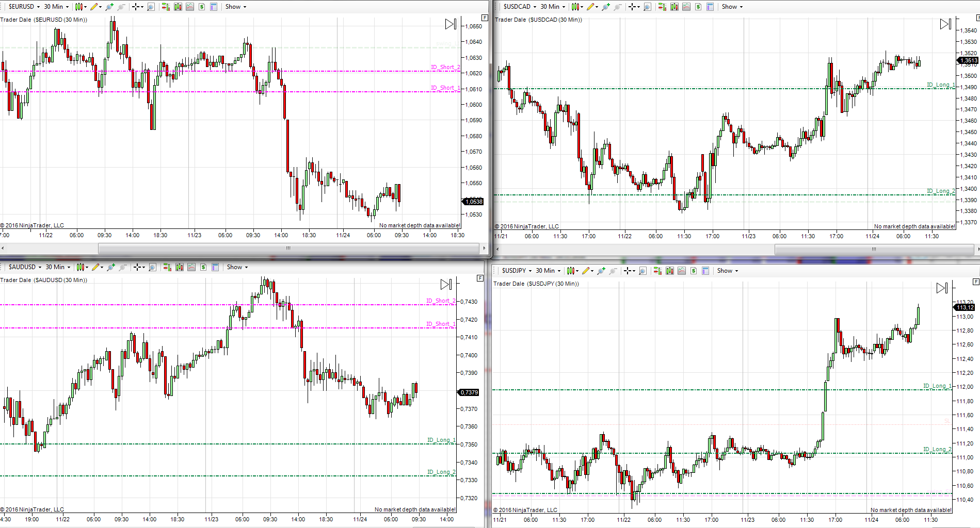
Task: Jump to the last bar on AUDUSD chart
Action: [446, 284]
